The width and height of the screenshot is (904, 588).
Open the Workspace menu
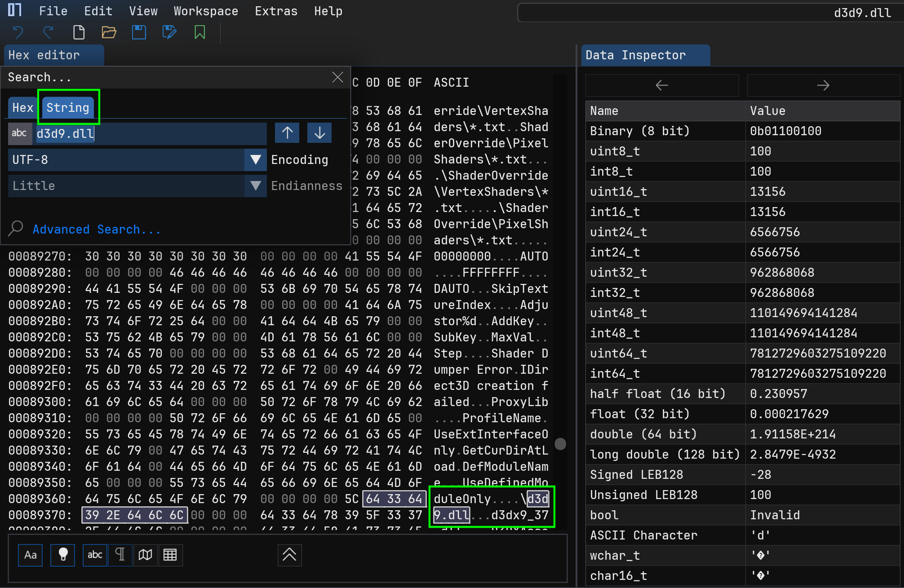206,11
